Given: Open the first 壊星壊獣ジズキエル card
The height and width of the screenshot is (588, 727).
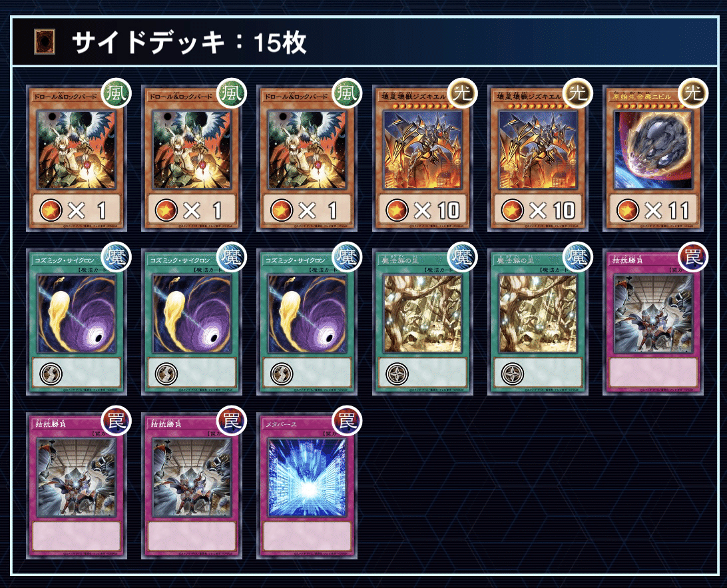Looking at the screenshot, I should (422, 158).
